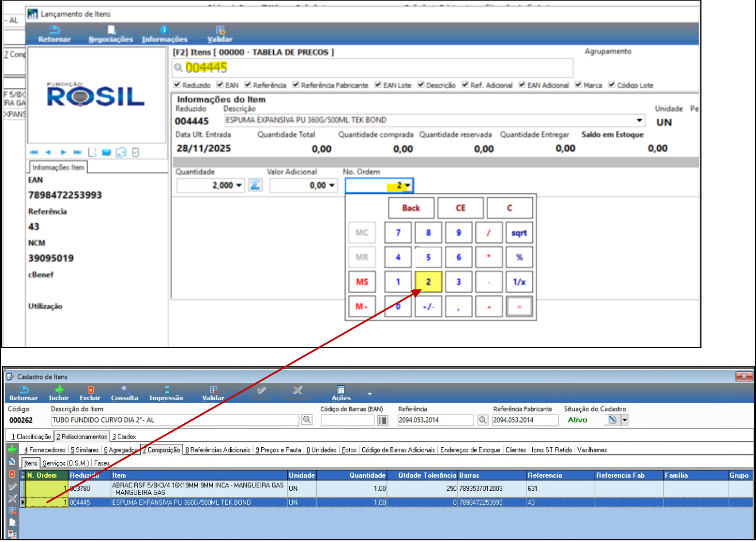Click calculator Back button

pos(411,208)
